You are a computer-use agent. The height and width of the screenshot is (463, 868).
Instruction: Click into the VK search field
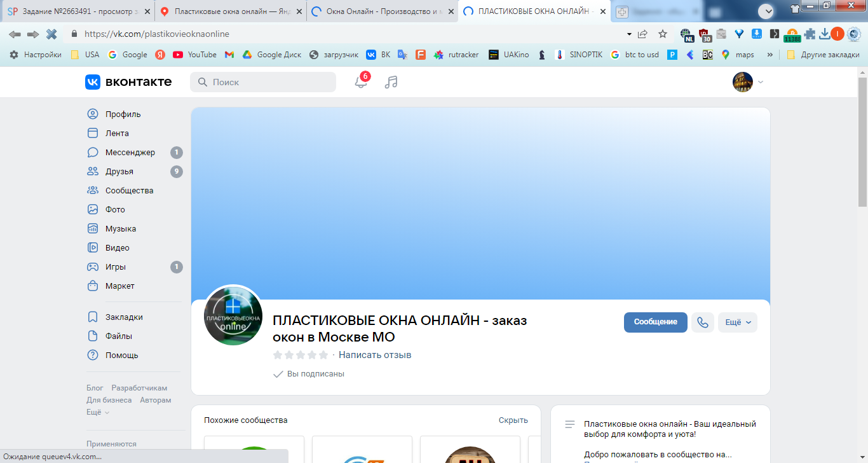point(263,82)
